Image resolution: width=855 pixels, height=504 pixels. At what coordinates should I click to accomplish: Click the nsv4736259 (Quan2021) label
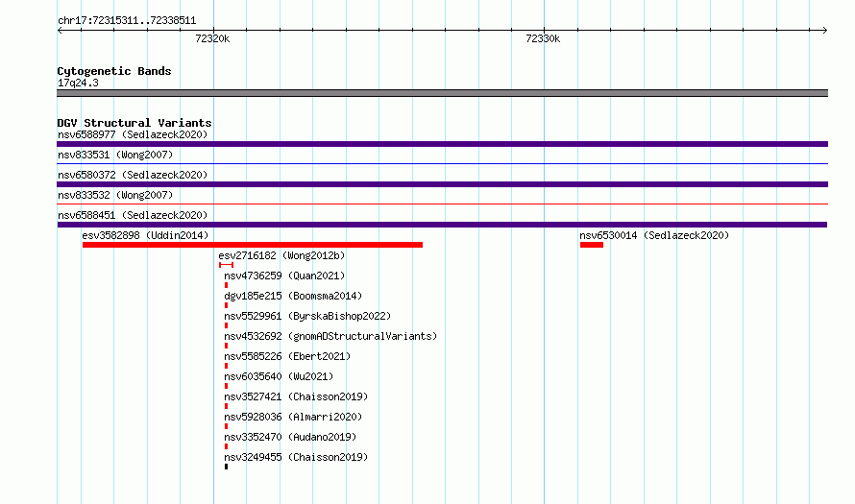click(x=284, y=276)
